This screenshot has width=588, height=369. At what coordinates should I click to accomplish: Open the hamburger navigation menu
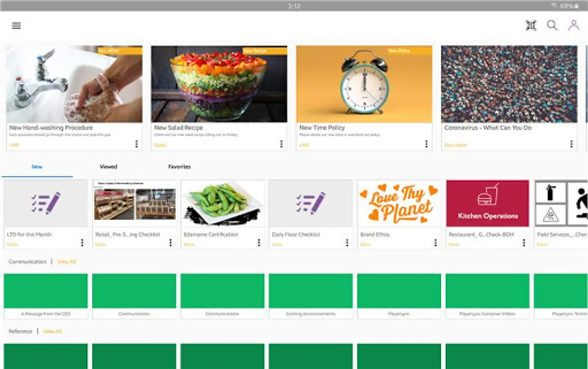pyautogui.click(x=16, y=26)
